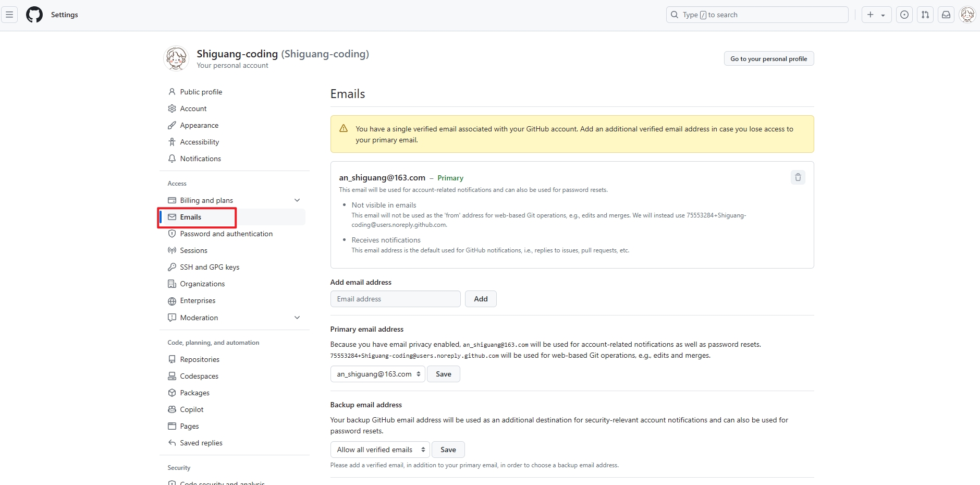Open the notifications inbox icon
This screenshot has height=485, width=980.
click(x=946, y=15)
